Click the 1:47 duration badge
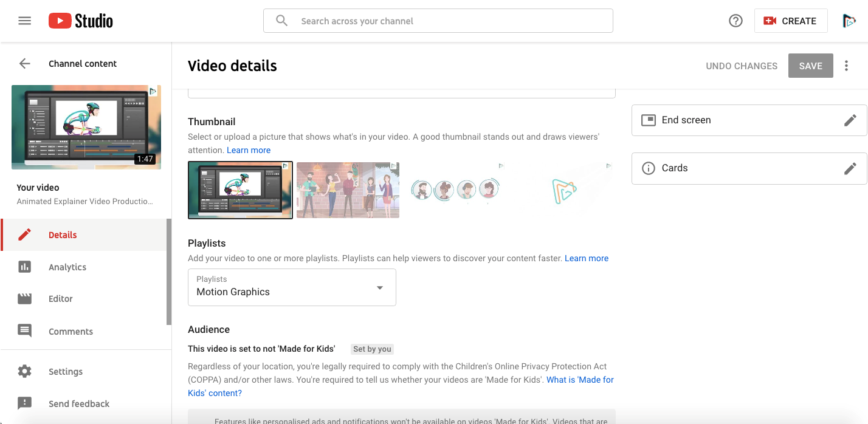The height and width of the screenshot is (424, 868). coord(145,159)
